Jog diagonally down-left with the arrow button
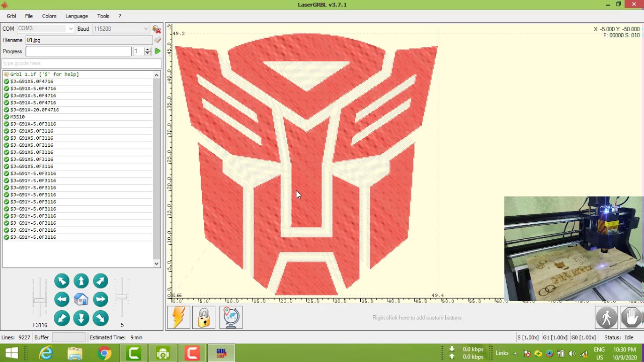Image resolution: width=644 pixels, height=362 pixels. [x=62, y=318]
